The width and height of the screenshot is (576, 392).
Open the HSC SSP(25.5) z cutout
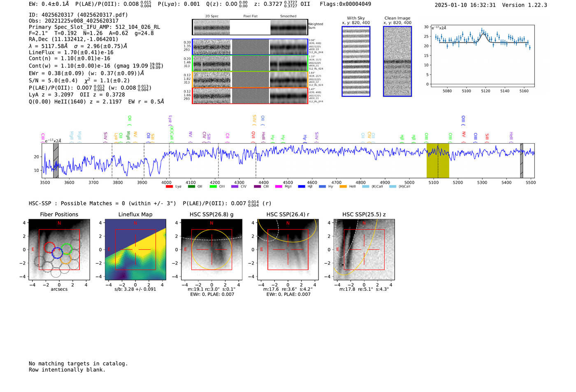point(364,249)
